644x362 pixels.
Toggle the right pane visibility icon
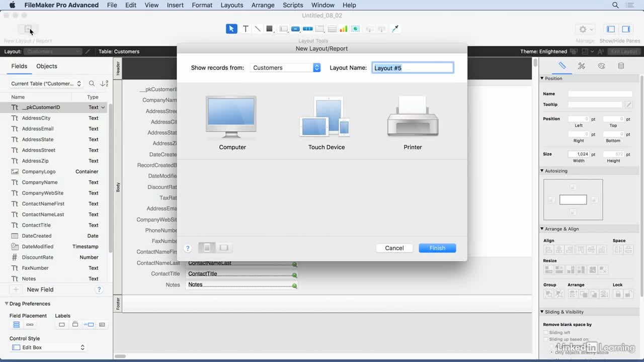click(626, 29)
